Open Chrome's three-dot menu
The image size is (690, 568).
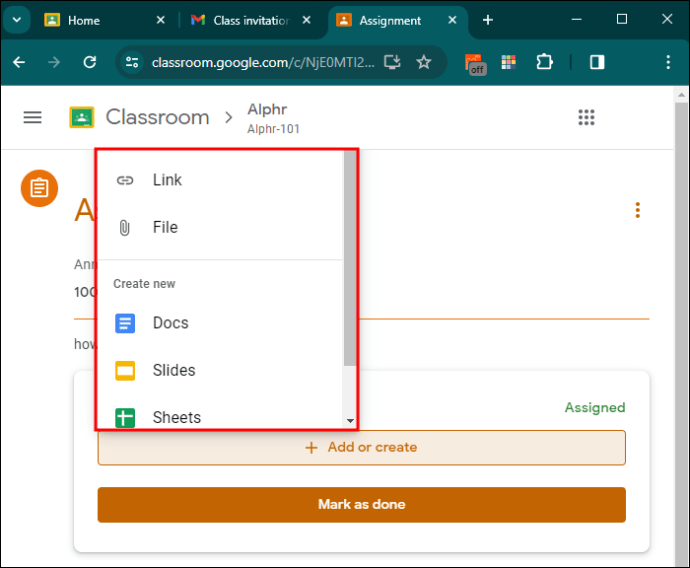click(x=668, y=62)
